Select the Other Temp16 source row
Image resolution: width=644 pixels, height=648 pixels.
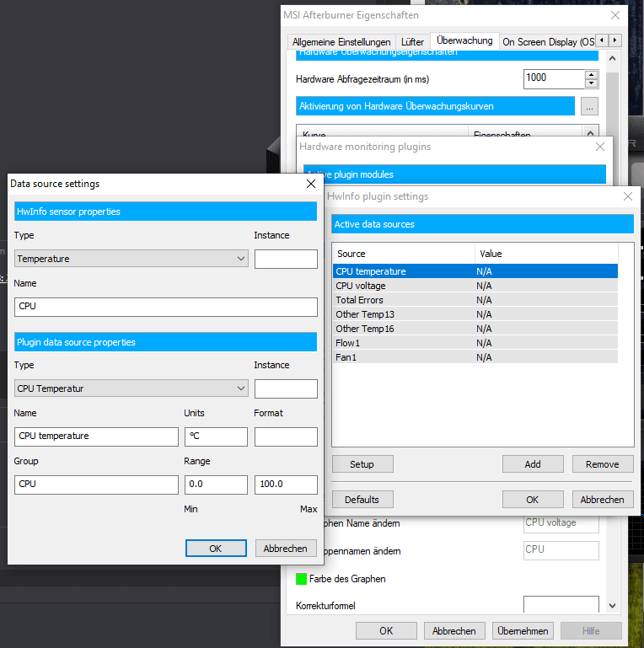click(x=475, y=329)
